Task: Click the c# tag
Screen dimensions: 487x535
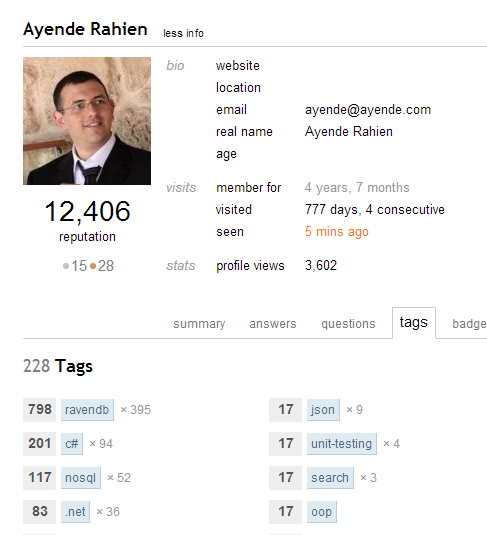Action: coord(72,444)
